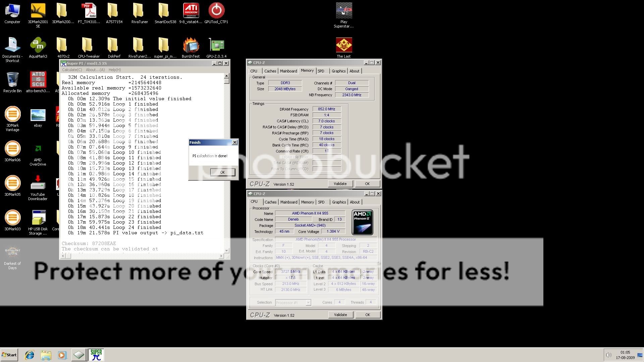Expand Processor #1 selection dropdown

[308, 303]
